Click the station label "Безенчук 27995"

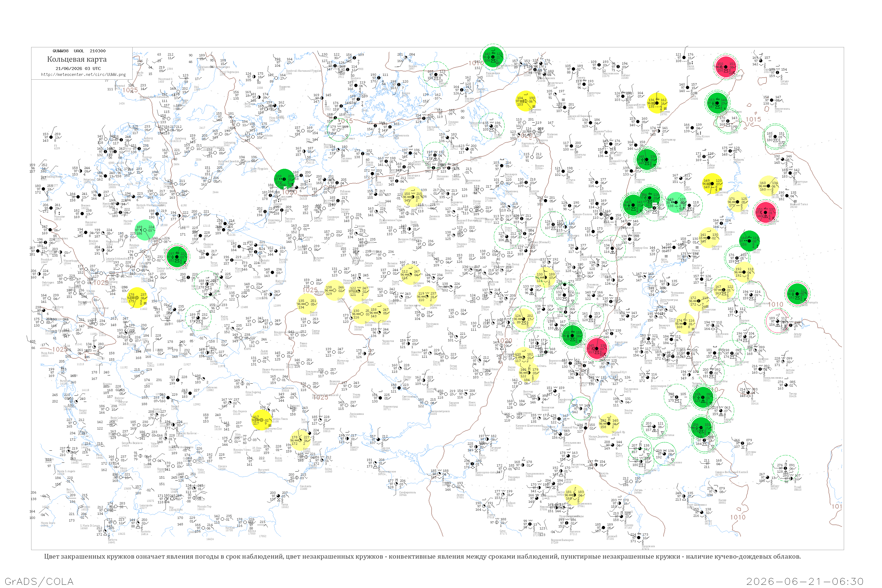click(x=664, y=327)
